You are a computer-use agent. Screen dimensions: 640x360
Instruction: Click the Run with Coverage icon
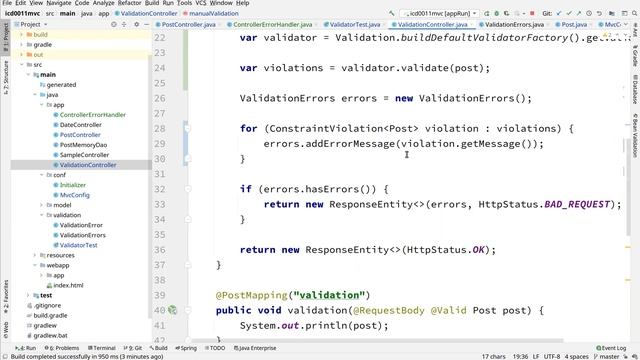[x=507, y=13]
